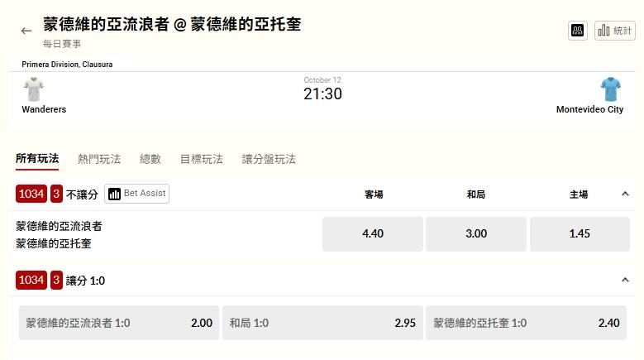Go to the 讓分盤玩法 tab
Image resolution: width=644 pixels, height=360 pixels.
coord(269,159)
